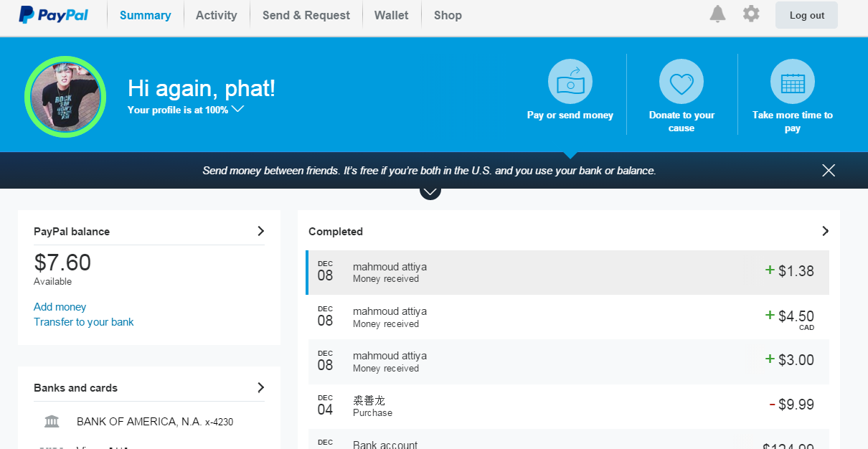This screenshot has height=449, width=868.
Task: Click the Banks and cards heading
Action: [75, 388]
